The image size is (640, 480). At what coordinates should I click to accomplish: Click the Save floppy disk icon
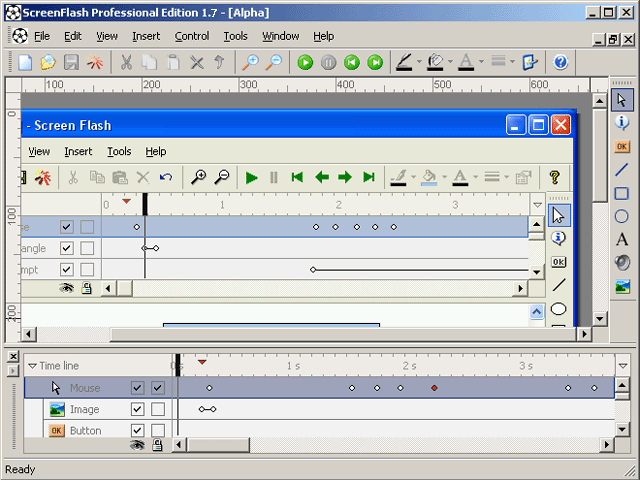[x=71, y=62]
